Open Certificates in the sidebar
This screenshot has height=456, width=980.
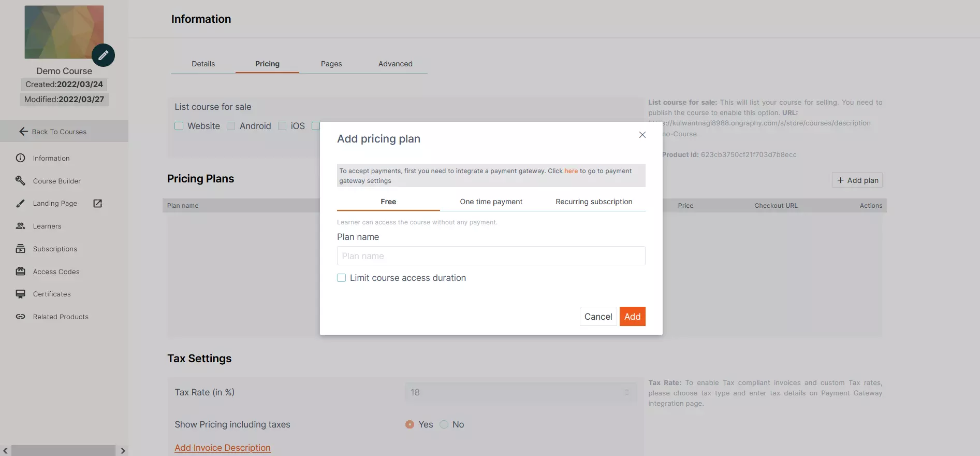click(x=52, y=294)
